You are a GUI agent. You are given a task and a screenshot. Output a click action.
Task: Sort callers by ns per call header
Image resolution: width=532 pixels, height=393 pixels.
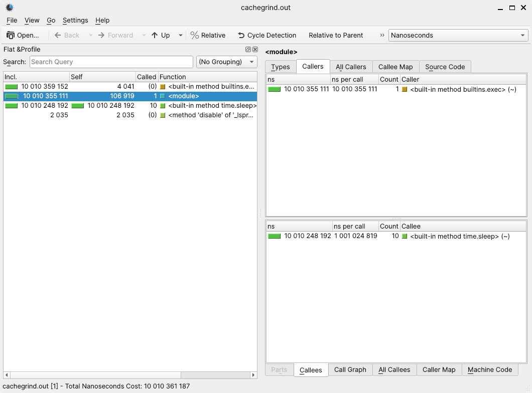coord(354,79)
